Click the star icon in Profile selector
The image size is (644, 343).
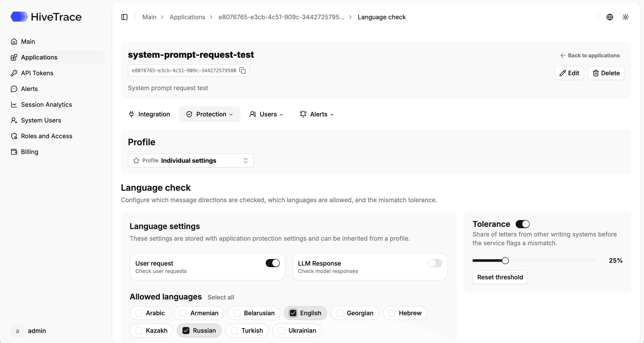click(136, 160)
